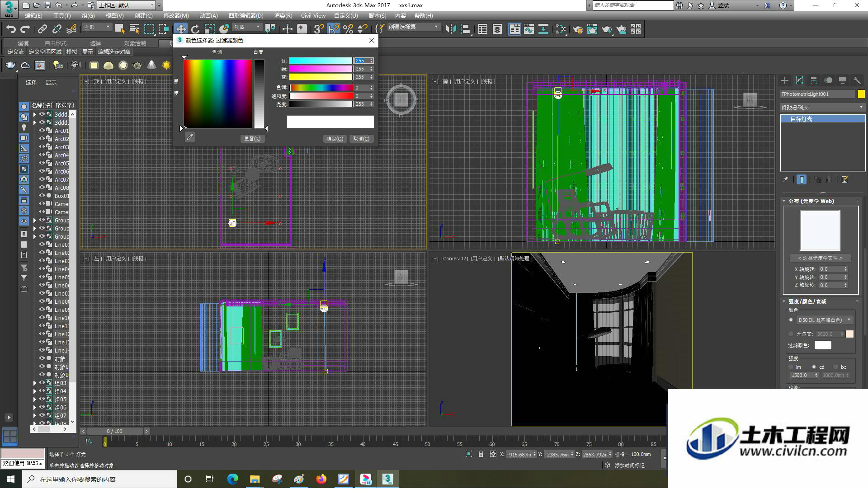Open the Render Setup dialog
The width and height of the screenshot is (868, 489).
point(578,29)
